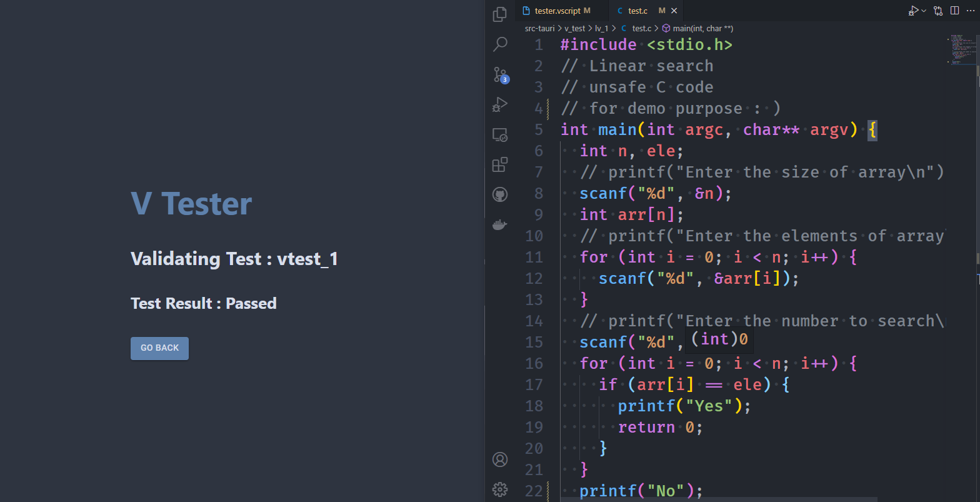Open the Extensions view
Image resolution: width=980 pixels, height=502 pixels.
click(x=500, y=164)
